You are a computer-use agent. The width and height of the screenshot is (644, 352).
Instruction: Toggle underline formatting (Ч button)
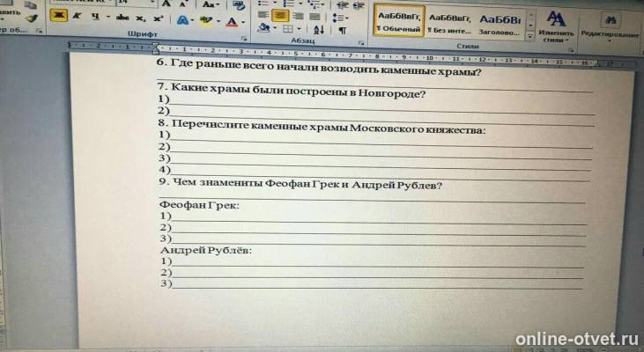(x=96, y=17)
